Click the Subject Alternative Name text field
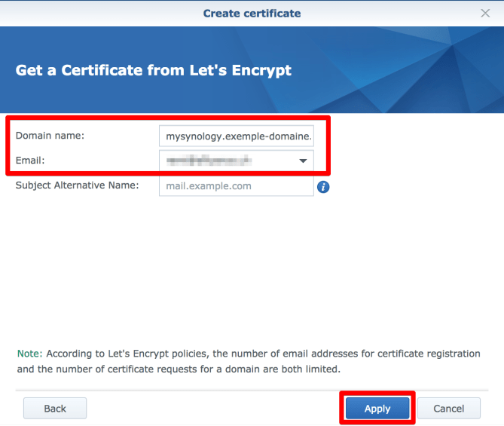This screenshot has width=504, height=426. click(x=236, y=186)
